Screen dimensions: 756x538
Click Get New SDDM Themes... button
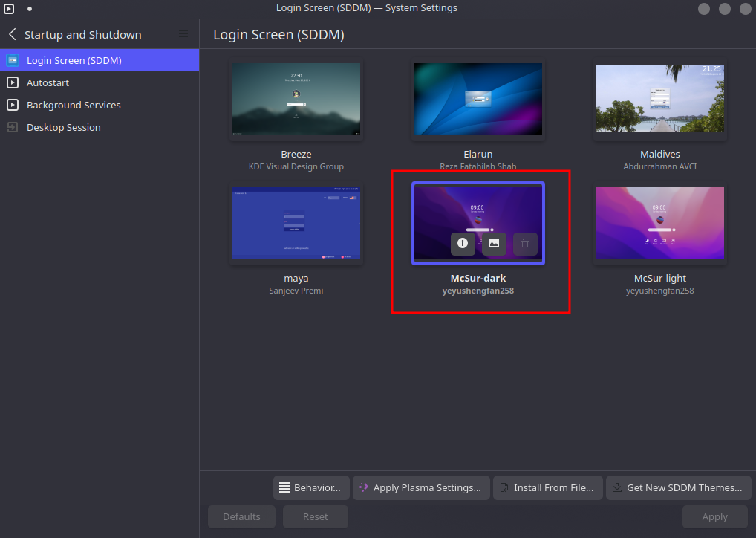[678, 487]
